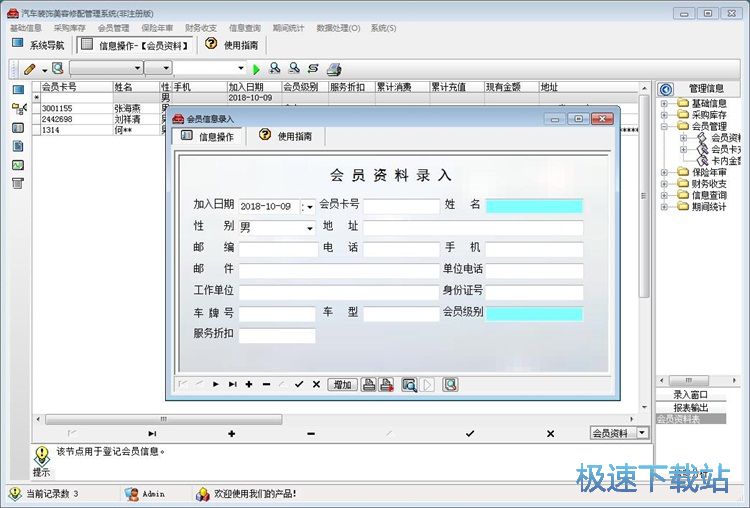Click the 姓名 input field

click(x=534, y=206)
